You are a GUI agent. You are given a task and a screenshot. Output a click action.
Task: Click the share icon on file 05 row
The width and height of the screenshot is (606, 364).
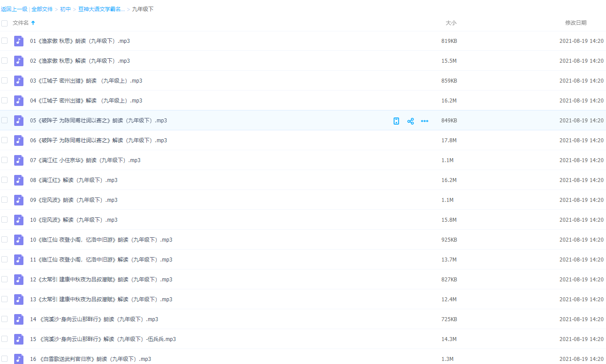pyautogui.click(x=410, y=121)
